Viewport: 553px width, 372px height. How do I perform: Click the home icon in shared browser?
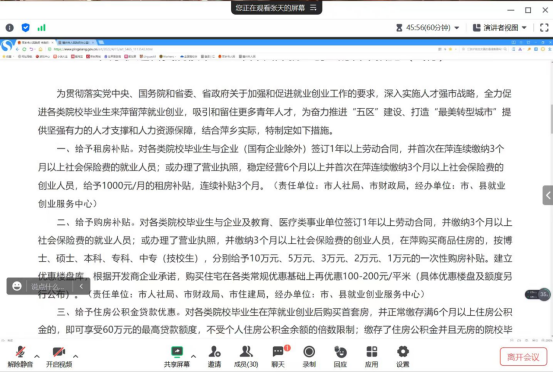(x=40, y=49)
